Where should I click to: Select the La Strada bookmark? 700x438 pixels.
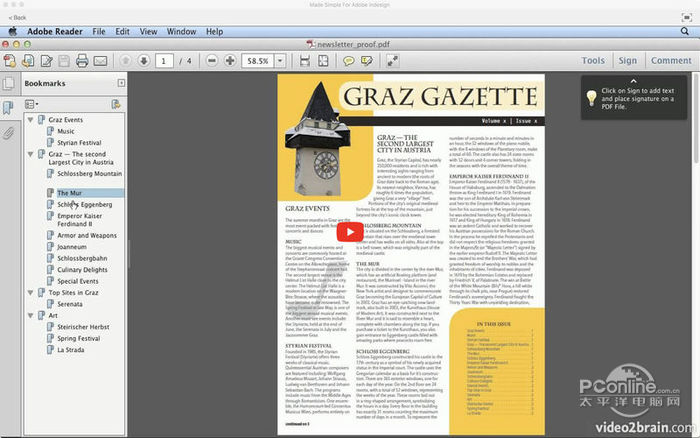coord(71,350)
